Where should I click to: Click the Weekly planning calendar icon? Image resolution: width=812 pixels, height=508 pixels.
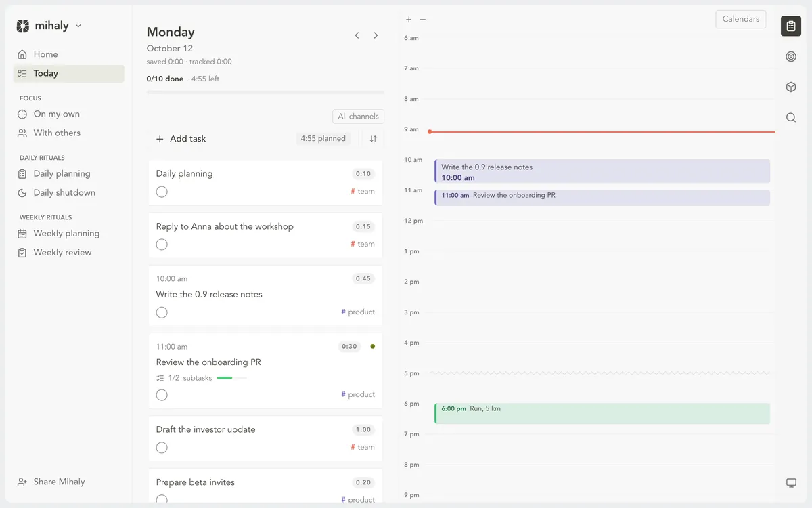pyautogui.click(x=22, y=233)
